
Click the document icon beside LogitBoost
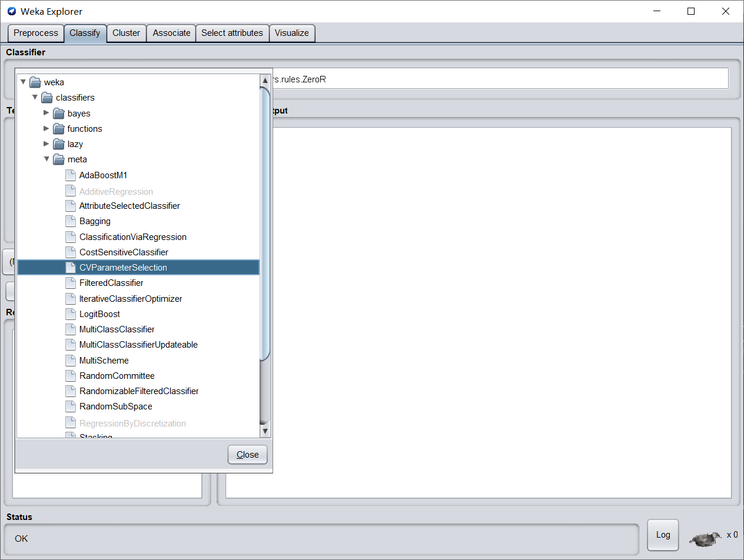[x=69, y=314]
